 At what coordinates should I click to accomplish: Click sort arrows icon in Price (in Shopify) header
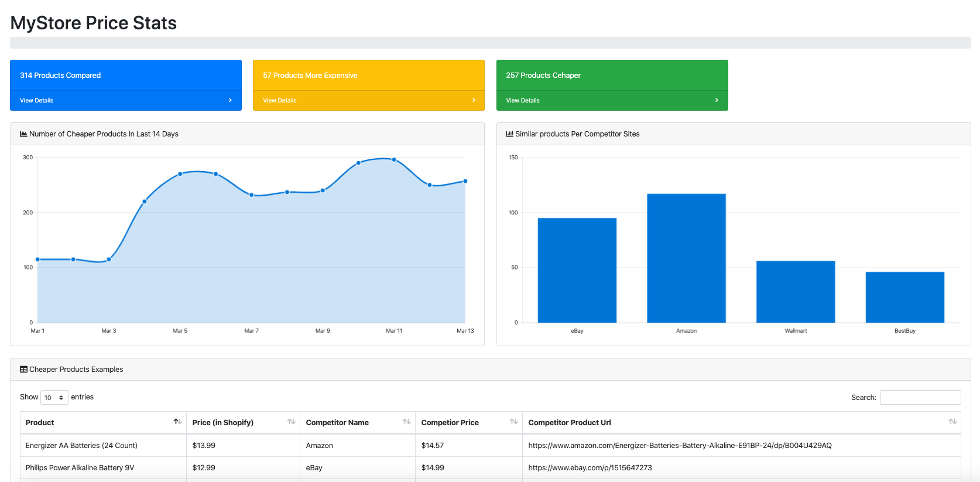coord(291,422)
